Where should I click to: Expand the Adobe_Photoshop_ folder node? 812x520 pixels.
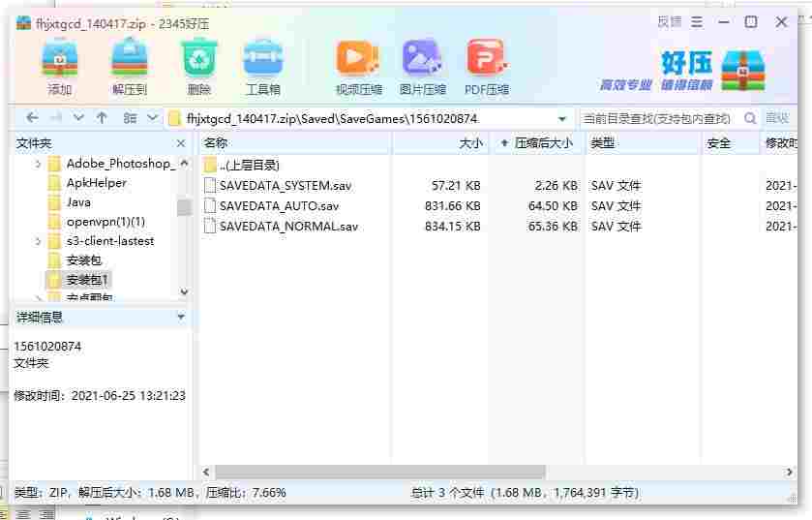(x=38, y=164)
